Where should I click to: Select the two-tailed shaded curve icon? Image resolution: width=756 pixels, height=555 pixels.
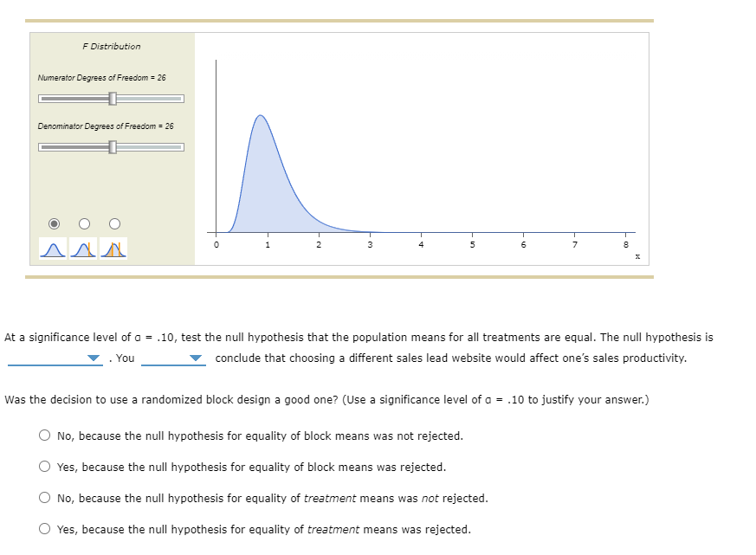pos(114,248)
